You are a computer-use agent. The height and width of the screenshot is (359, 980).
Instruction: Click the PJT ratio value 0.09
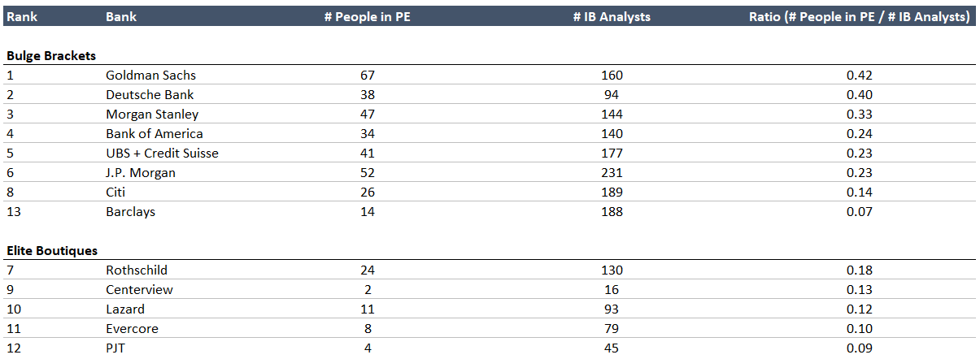859,348
